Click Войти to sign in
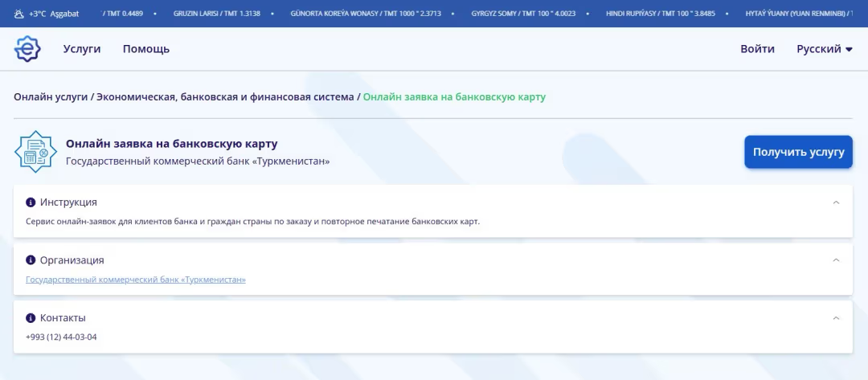 (x=757, y=49)
